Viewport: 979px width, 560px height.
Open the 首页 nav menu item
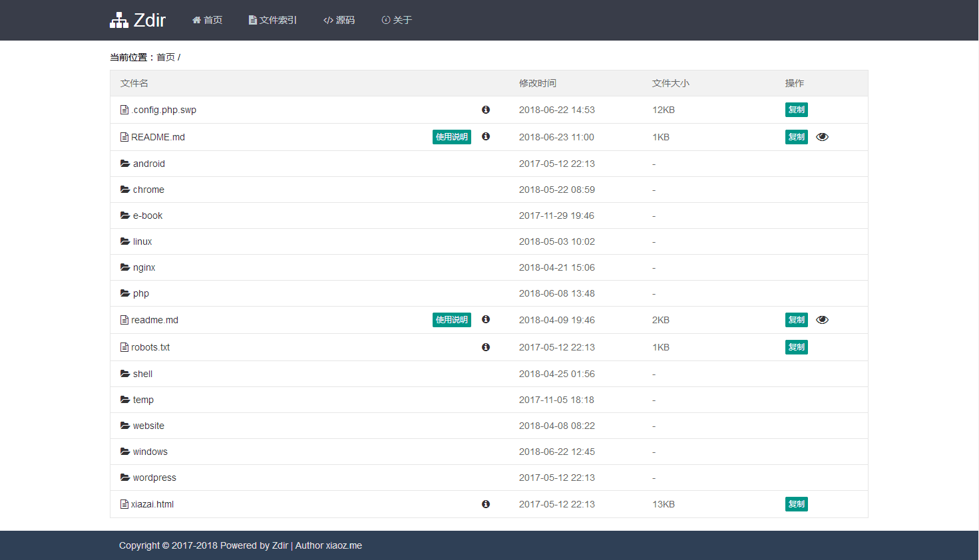[207, 20]
